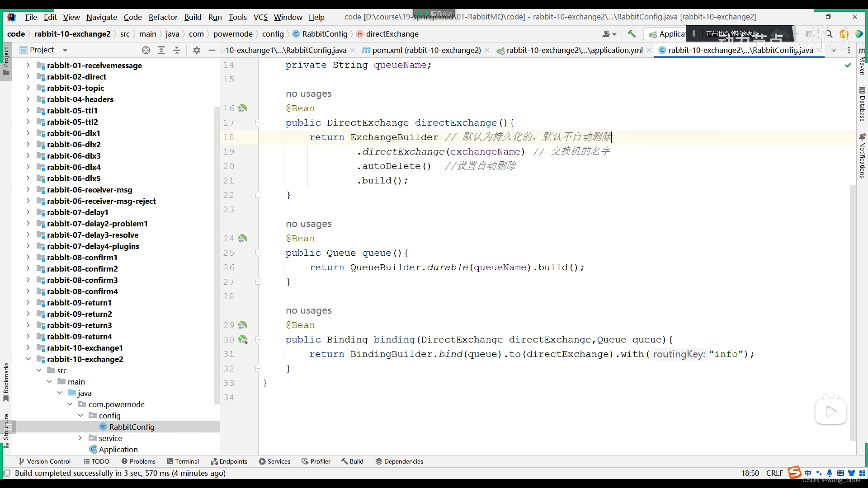
Task: Click the Spring bean gutter icon on line 24
Action: point(243,239)
